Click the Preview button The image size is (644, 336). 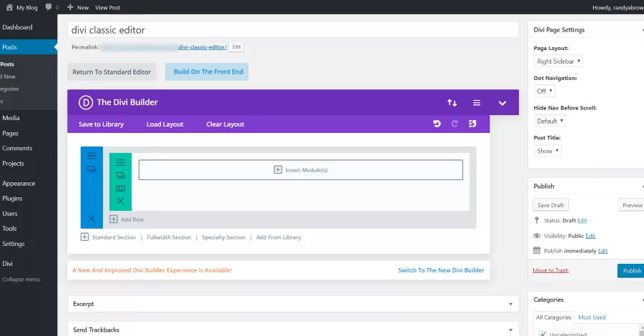coord(631,205)
